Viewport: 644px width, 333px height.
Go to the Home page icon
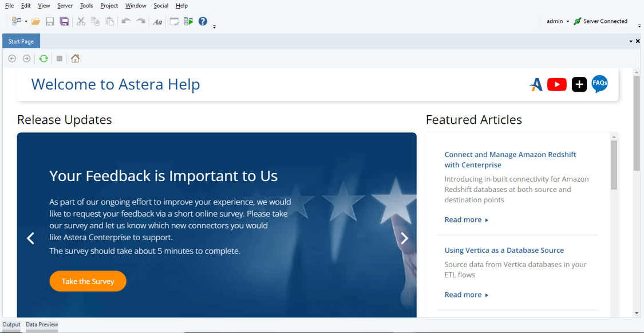tap(75, 58)
